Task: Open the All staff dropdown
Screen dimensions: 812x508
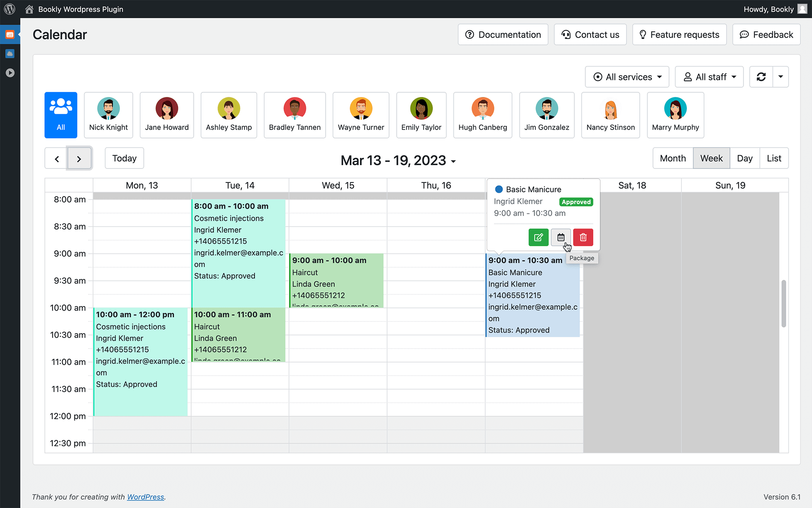Action: coord(709,77)
